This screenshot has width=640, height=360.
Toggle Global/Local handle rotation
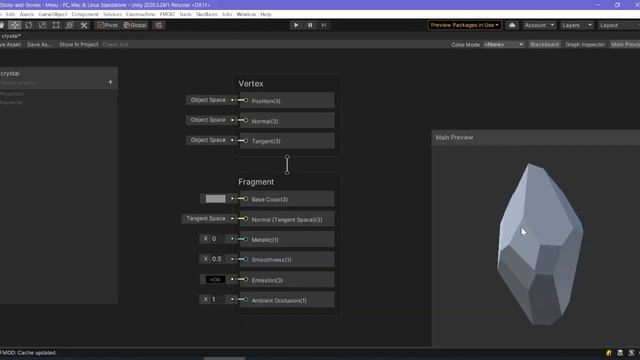(135, 25)
